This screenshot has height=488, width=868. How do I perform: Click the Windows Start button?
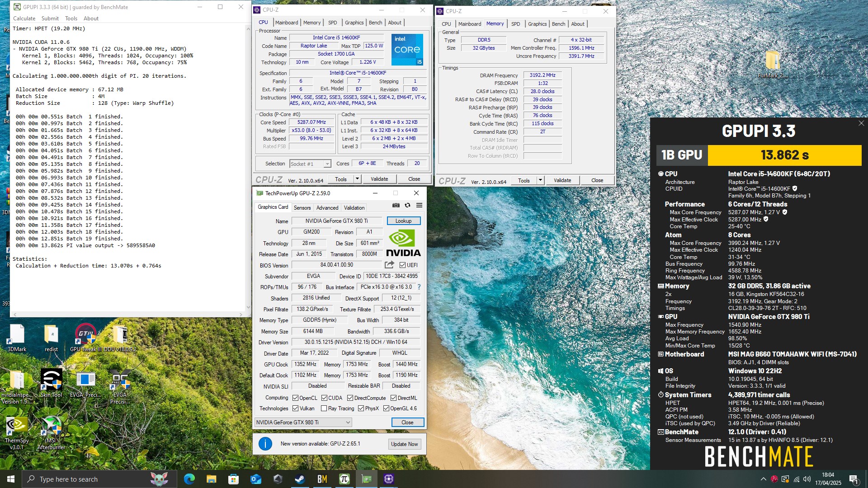tap(11, 479)
